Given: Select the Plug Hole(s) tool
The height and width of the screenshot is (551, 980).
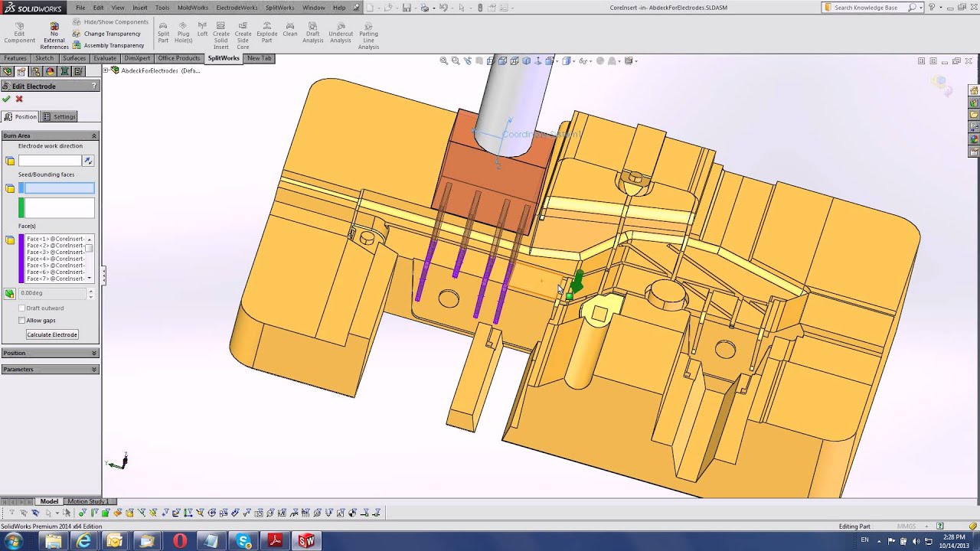Looking at the screenshot, I should [184, 32].
